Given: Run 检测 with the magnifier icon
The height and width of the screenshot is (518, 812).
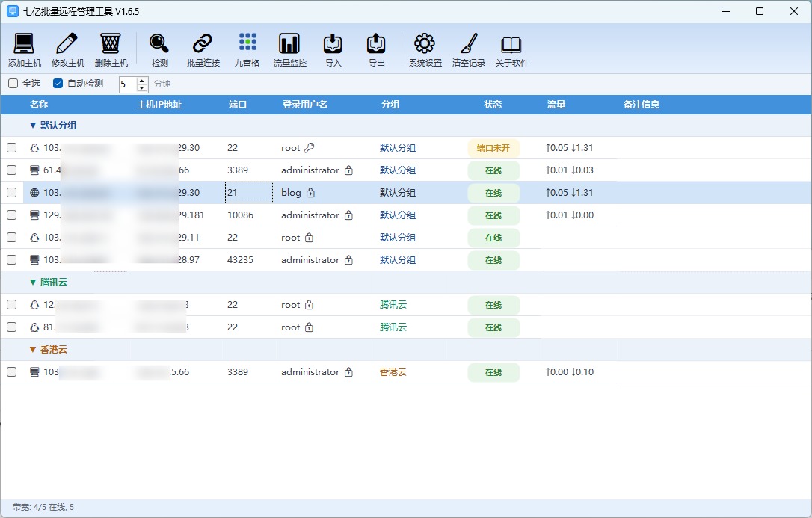Looking at the screenshot, I should pyautogui.click(x=159, y=44).
